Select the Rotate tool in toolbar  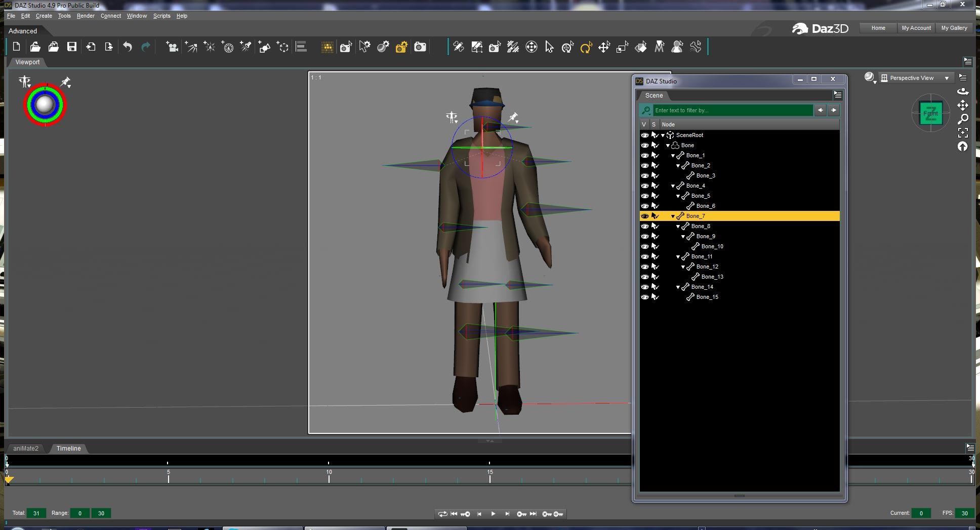click(x=586, y=48)
